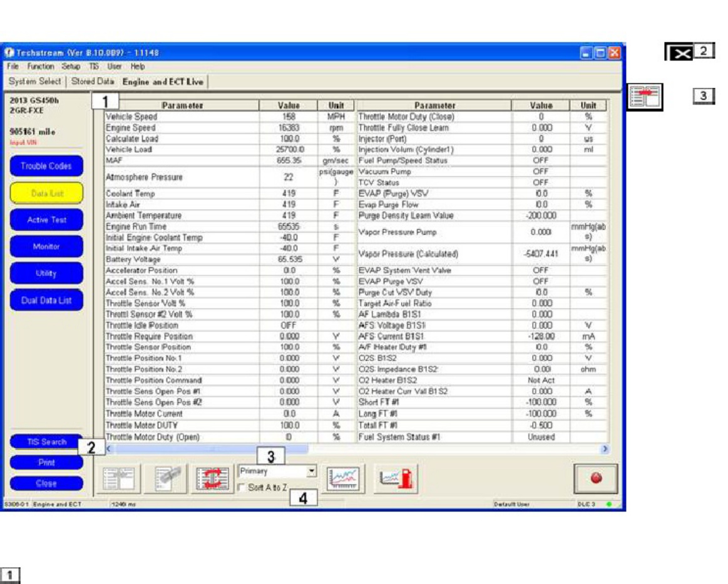728x584 pixels.
Task: Select the Battery Voltage row
Action: (x=230, y=259)
